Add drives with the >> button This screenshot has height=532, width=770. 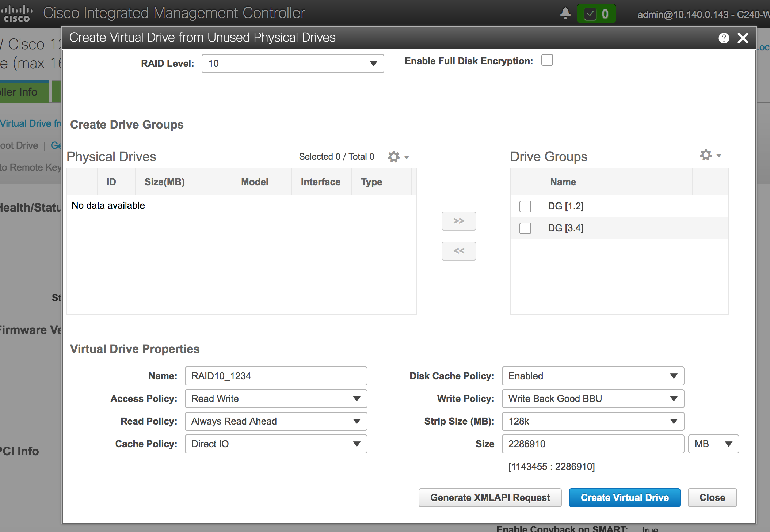click(x=459, y=221)
